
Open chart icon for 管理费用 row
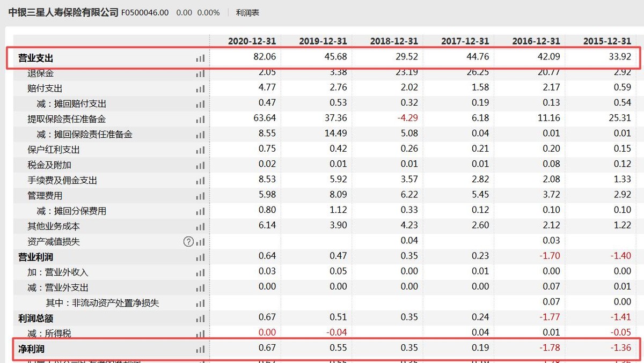pyautogui.click(x=200, y=196)
